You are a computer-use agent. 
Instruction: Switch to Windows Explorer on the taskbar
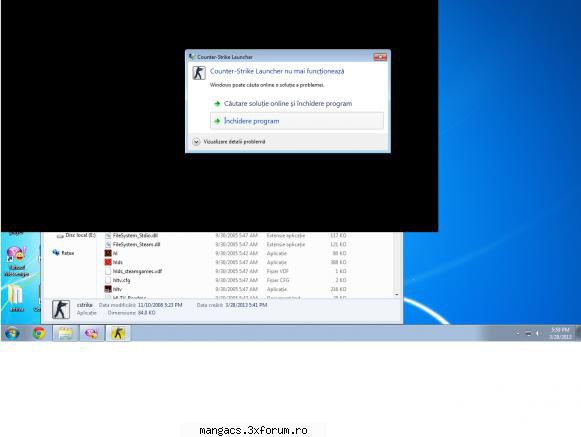click(65, 333)
